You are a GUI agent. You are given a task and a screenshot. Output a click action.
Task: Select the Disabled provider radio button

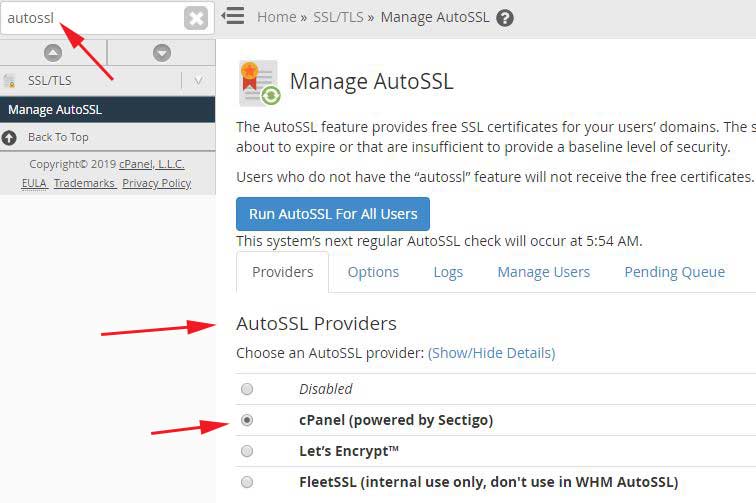[247, 389]
